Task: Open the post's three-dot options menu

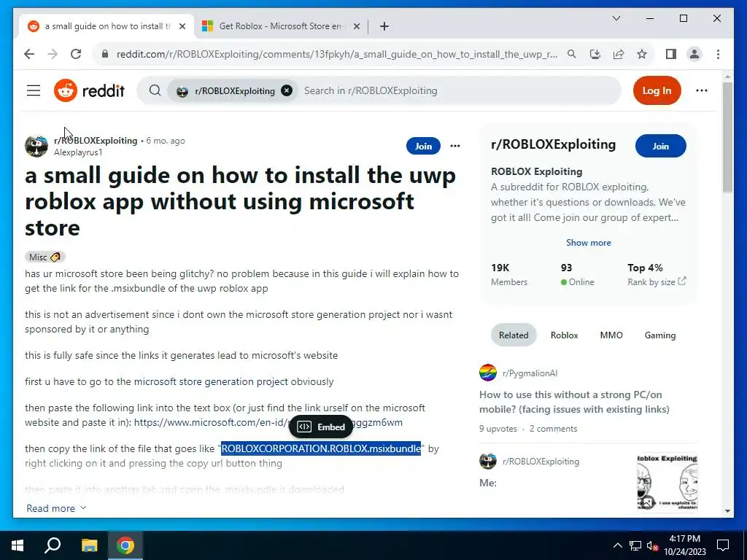Action: pos(455,146)
